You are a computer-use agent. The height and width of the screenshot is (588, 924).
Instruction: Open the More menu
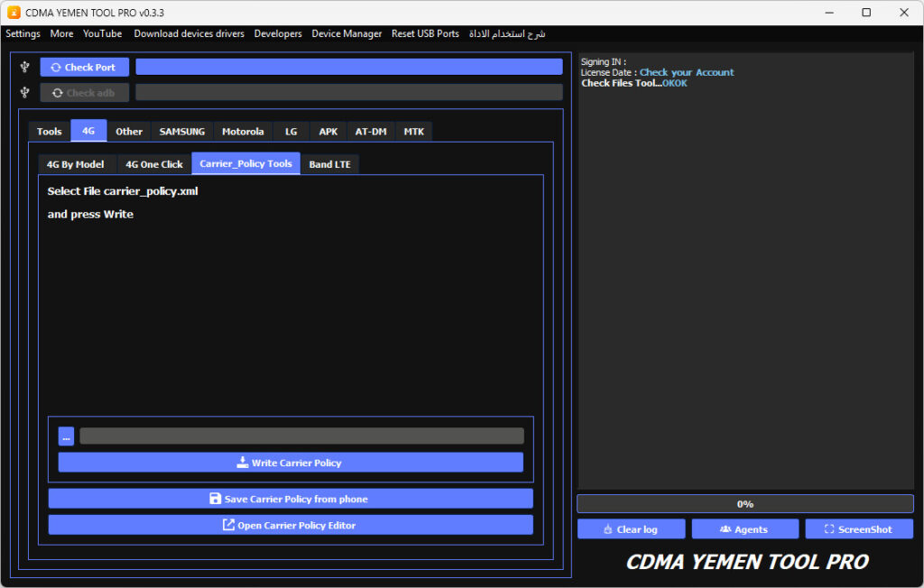point(61,33)
